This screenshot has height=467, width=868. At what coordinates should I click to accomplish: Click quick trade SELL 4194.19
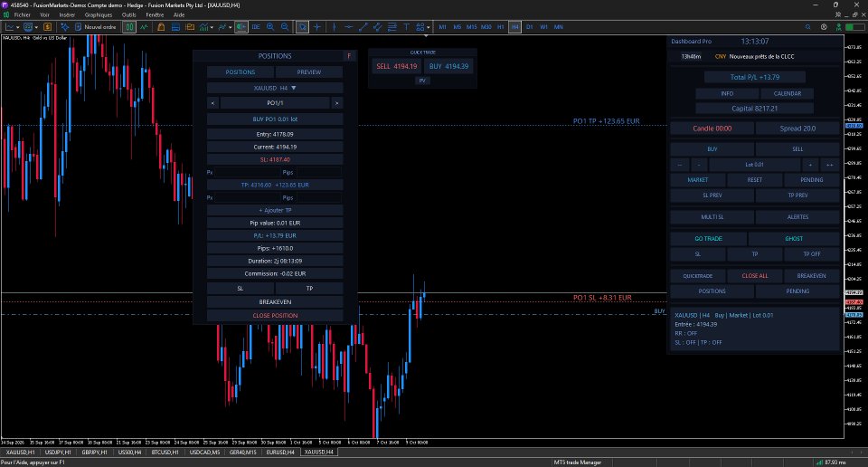[x=396, y=66]
